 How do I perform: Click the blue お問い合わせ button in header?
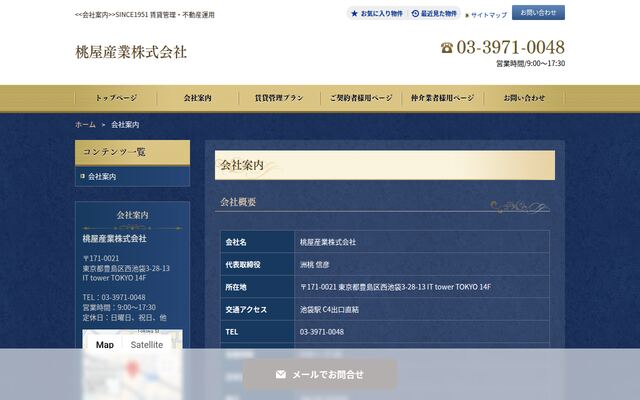pos(538,13)
